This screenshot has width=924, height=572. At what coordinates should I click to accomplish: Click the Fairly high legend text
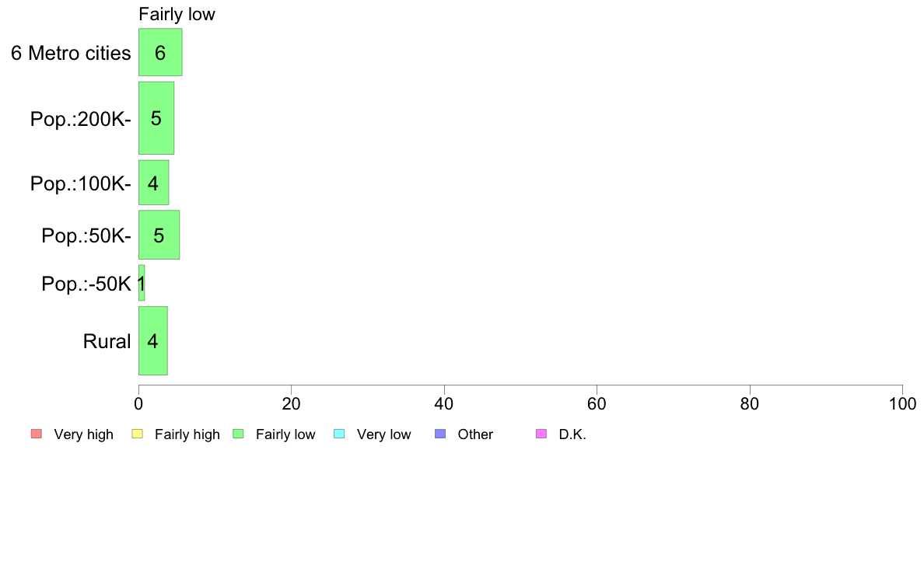coord(187,434)
